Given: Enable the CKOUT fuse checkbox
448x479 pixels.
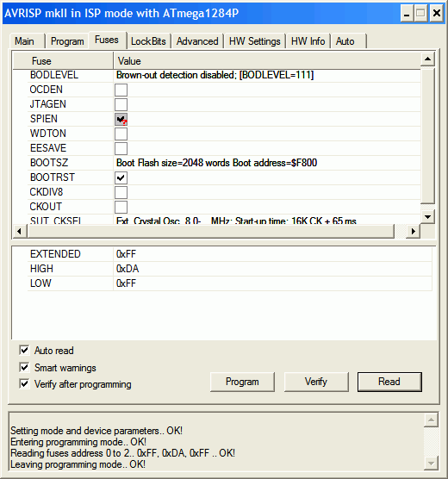Looking at the screenshot, I should 121,207.
